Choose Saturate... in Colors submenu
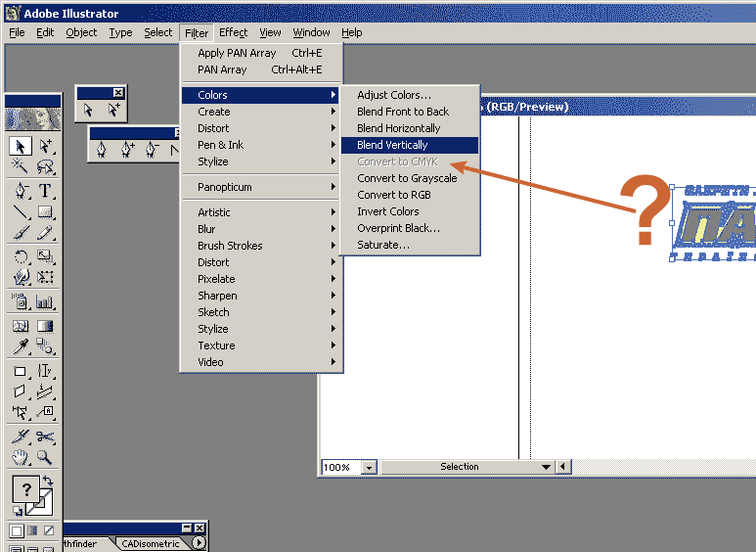 click(410, 245)
